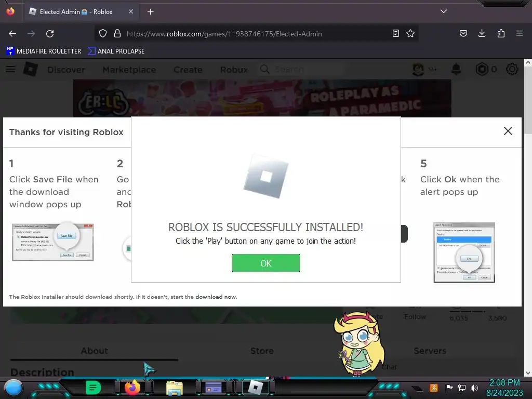
Task: Switch to the Store tab
Action: (262, 351)
